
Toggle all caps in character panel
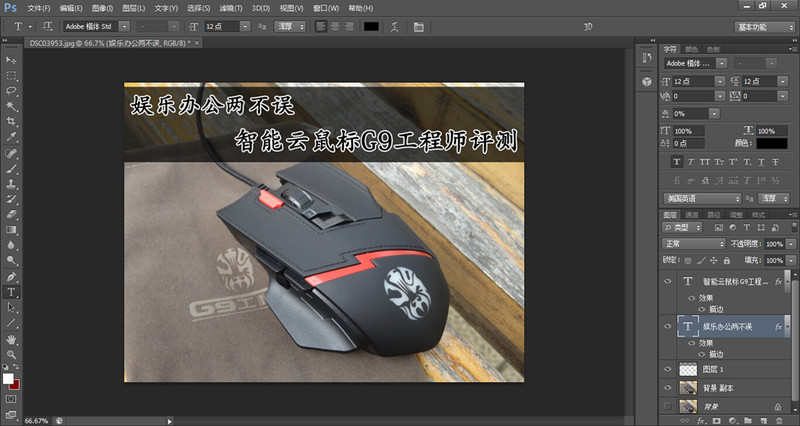point(705,162)
